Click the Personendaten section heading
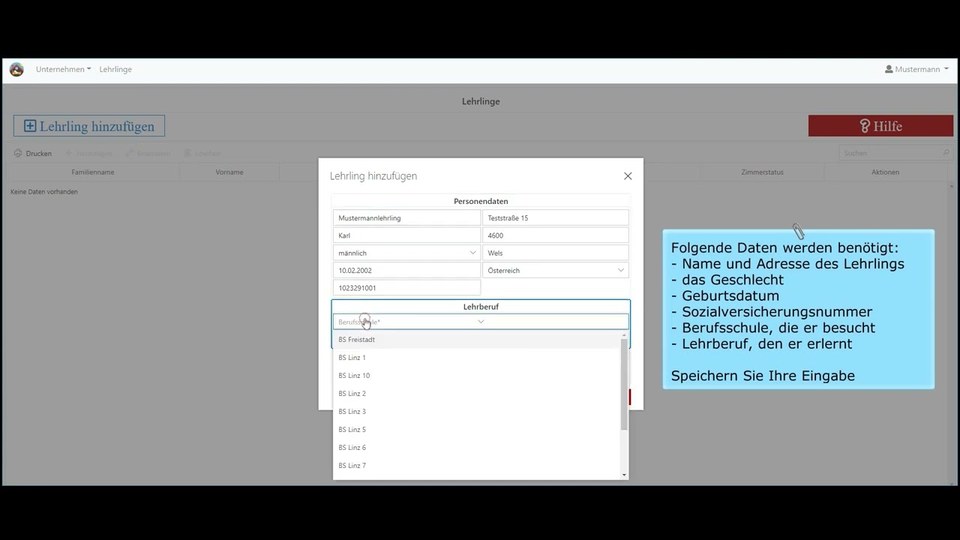This screenshot has width=960, height=540. point(481,201)
